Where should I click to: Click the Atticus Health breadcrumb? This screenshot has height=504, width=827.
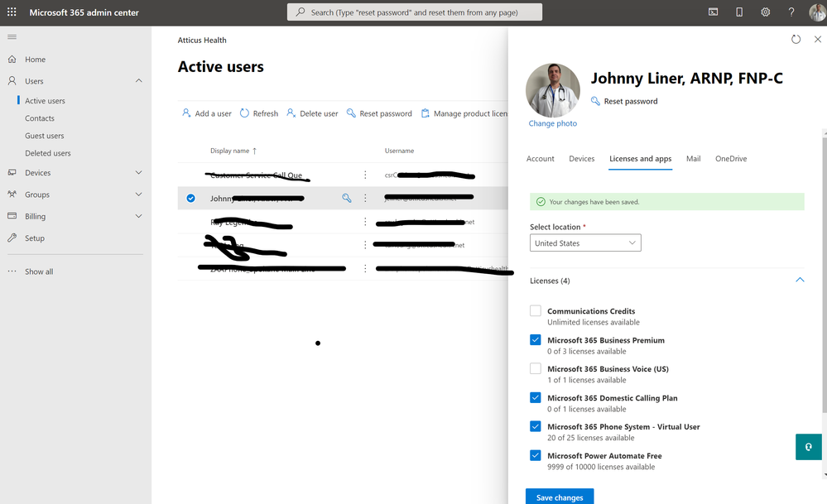[x=202, y=40]
